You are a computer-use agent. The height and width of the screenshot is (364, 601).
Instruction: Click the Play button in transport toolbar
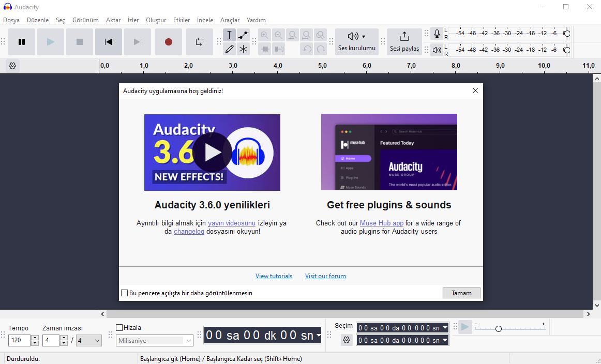pos(51,42)
